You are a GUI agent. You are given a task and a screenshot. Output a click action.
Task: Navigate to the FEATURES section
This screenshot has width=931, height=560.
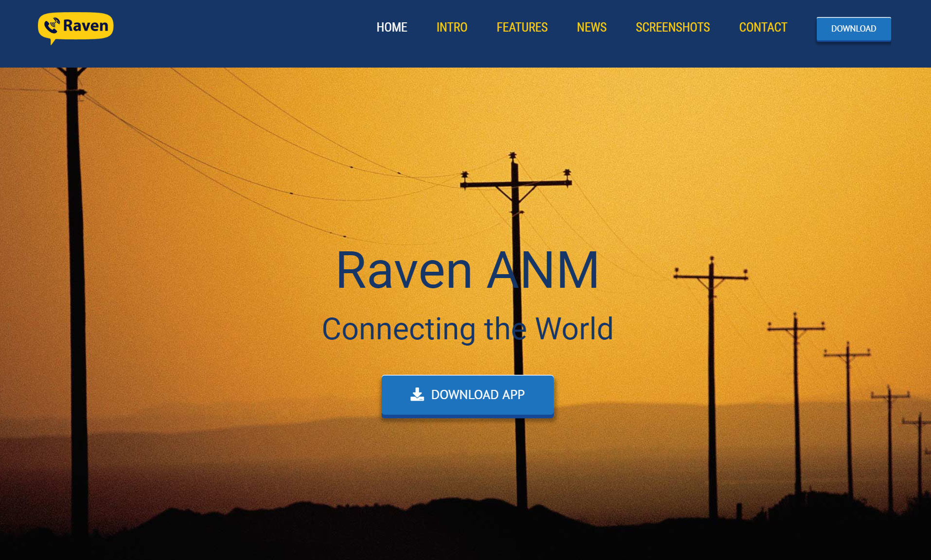pos(522,28)
